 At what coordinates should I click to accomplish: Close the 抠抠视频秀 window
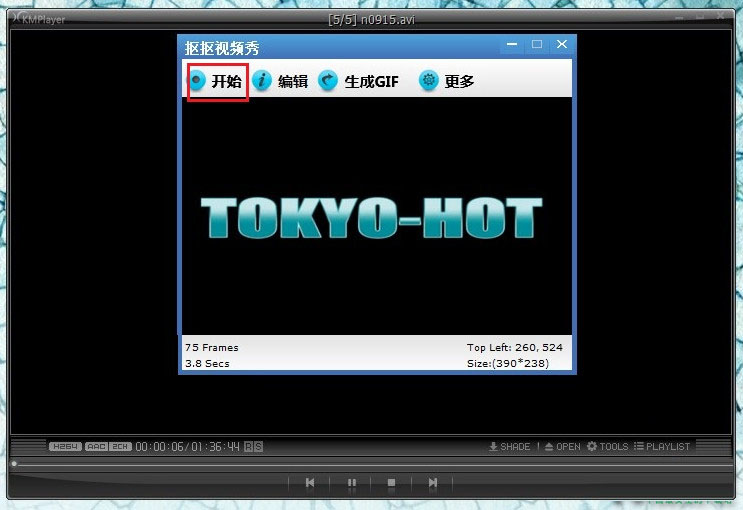[562, 44]
